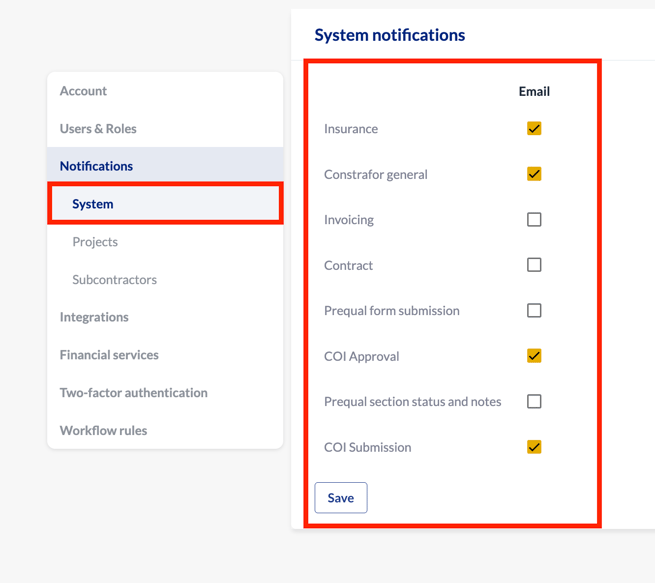Disable Constrafor general email notifications
Viewport: 655px width, 583px height.
pos(534,174)
